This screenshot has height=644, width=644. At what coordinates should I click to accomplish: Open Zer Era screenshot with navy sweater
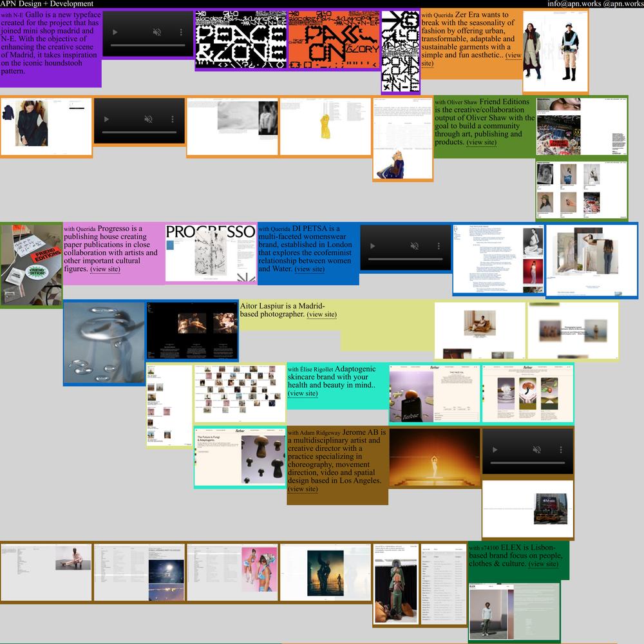[46, 126]
